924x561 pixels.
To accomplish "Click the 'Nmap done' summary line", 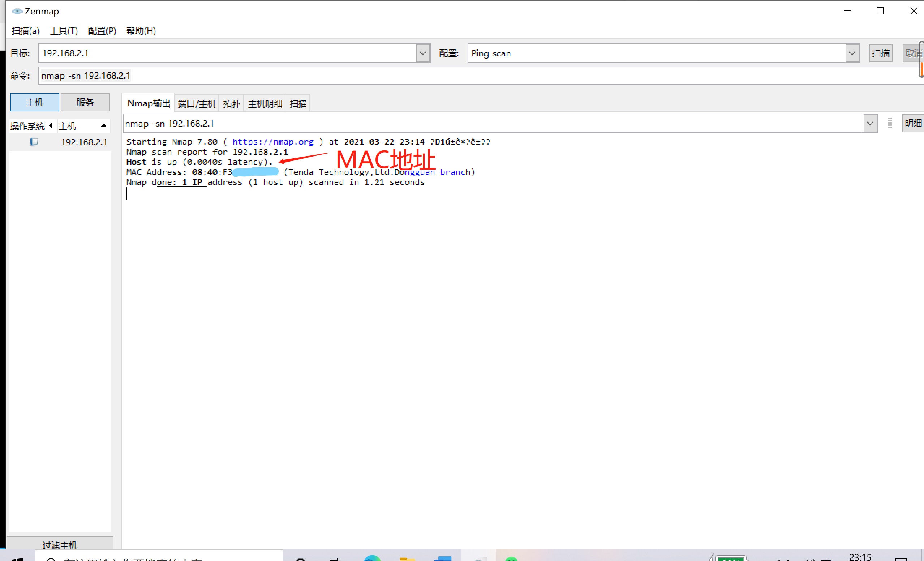I will (275, 182).
